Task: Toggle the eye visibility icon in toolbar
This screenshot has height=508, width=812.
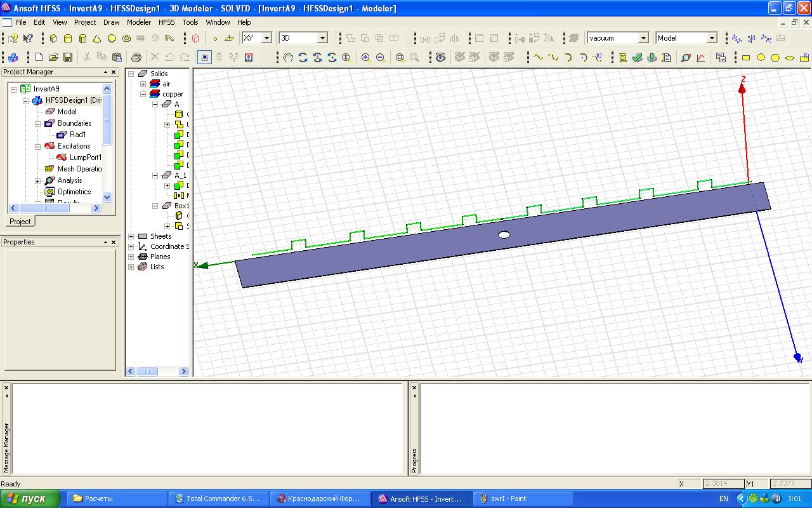Action: click(440, 58)
